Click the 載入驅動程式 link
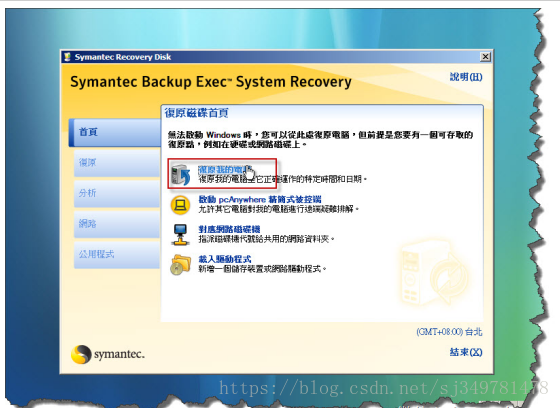This screenshot has height=408, width=560. coord(225,259)
